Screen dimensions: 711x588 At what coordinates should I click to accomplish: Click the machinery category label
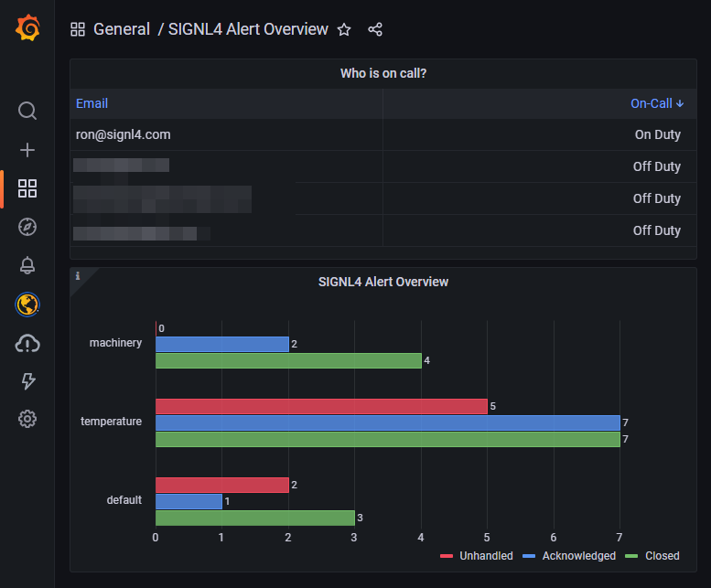pyautogui.click(x=115, y=343)
